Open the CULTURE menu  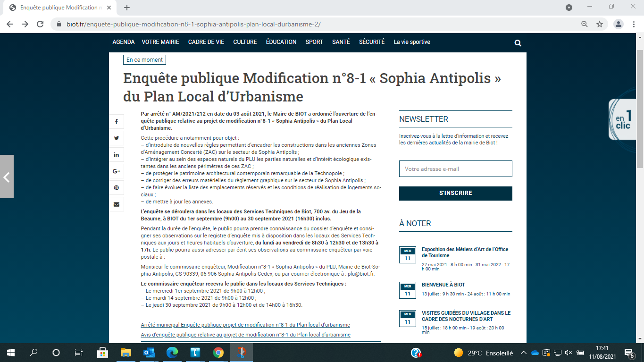pyautogui.click(x=245, y=42)
